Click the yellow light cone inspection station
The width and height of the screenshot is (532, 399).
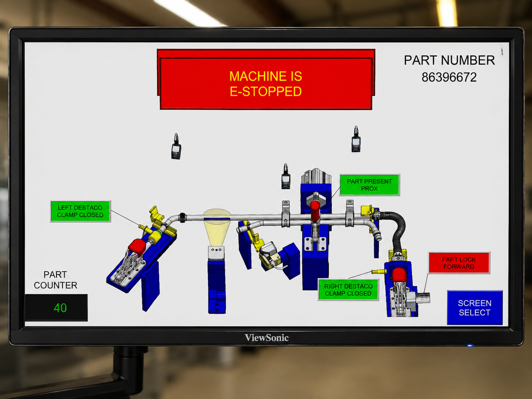coord(217,227)
